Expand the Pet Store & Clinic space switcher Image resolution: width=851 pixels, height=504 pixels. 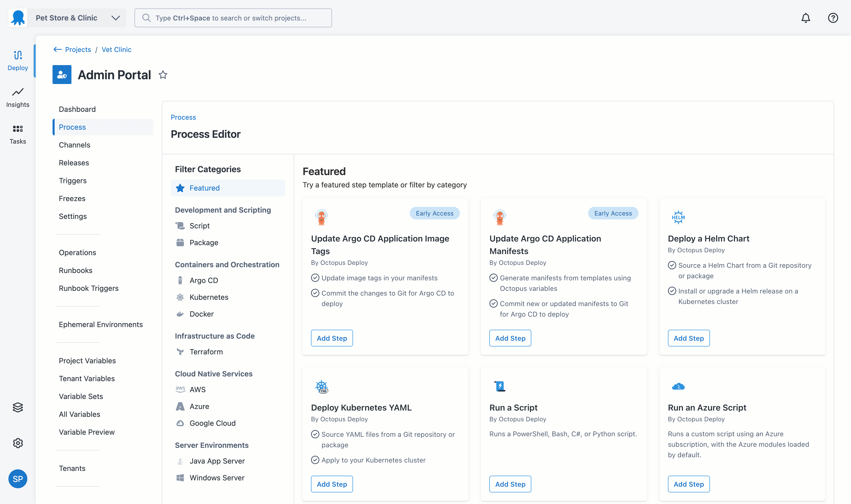pos(116,18)
